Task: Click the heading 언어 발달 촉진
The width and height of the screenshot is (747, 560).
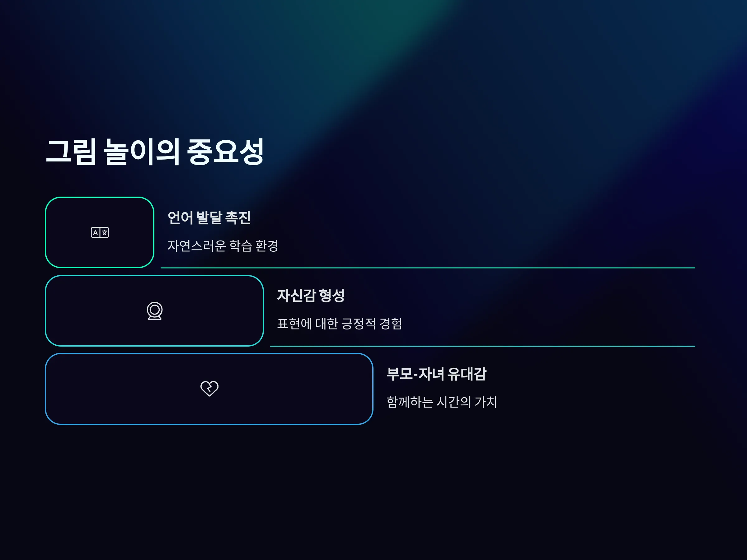Action: point(209,217)
